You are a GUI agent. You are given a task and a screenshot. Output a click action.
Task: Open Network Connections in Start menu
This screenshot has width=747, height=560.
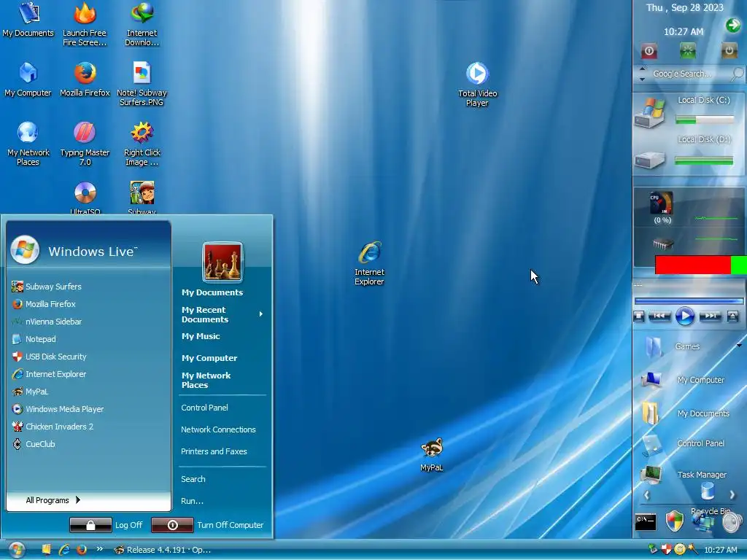pos(218,429)
